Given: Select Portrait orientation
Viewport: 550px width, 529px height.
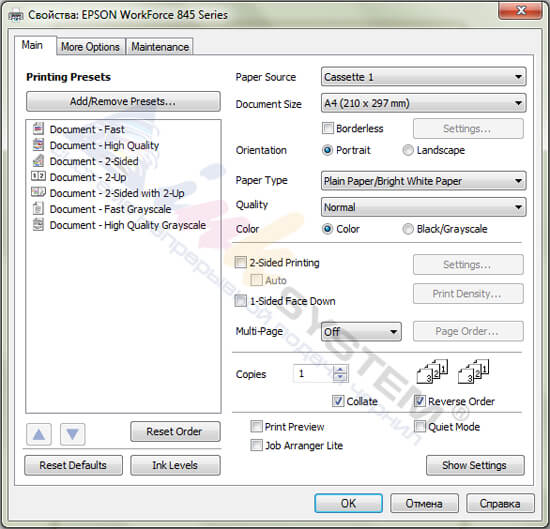Looking at the screenshot, I should pos(327,150).
